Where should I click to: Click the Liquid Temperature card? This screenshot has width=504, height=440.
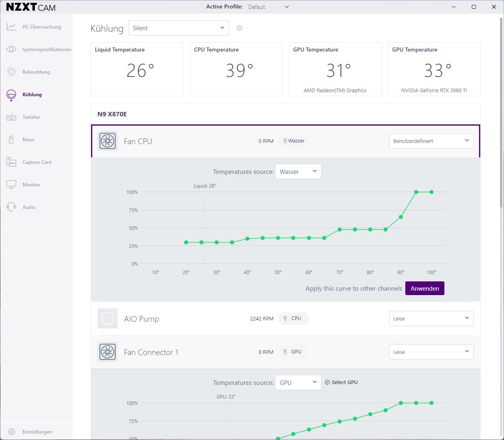pyautogui.click(x=137, y=69)
